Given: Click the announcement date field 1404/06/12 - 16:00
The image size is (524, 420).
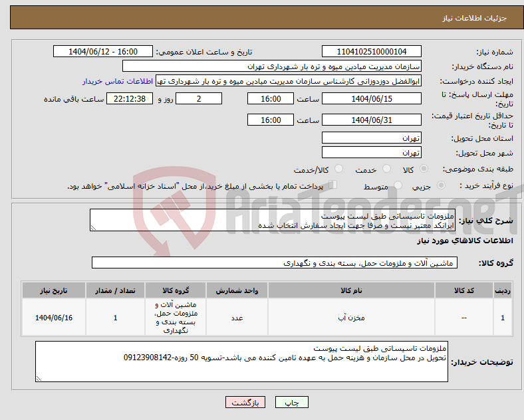Looking at the screenshot, I should (x=103, y=51).
